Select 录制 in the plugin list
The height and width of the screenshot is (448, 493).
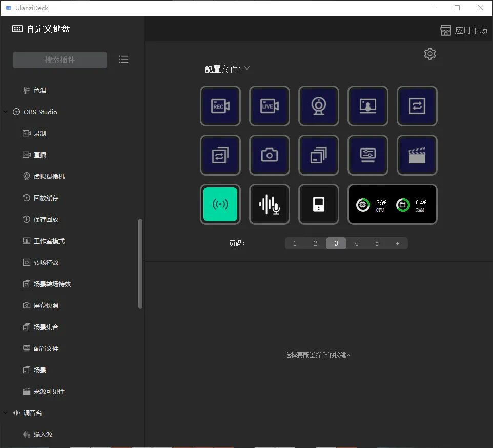pyautogui.click(x=34, y=133)
